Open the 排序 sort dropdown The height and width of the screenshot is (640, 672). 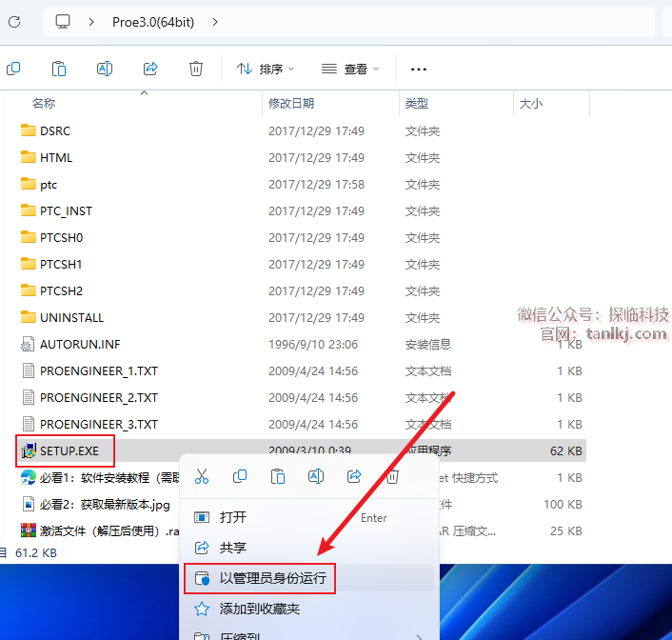tap(266, 69)
